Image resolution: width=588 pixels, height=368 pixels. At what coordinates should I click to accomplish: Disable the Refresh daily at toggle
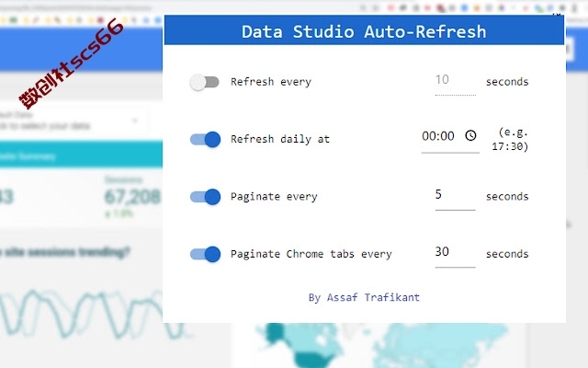205,139
